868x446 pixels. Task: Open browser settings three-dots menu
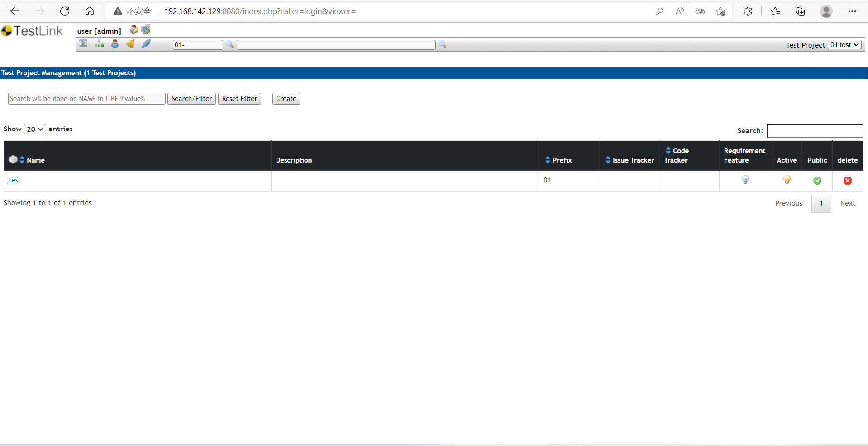(852, 11)
